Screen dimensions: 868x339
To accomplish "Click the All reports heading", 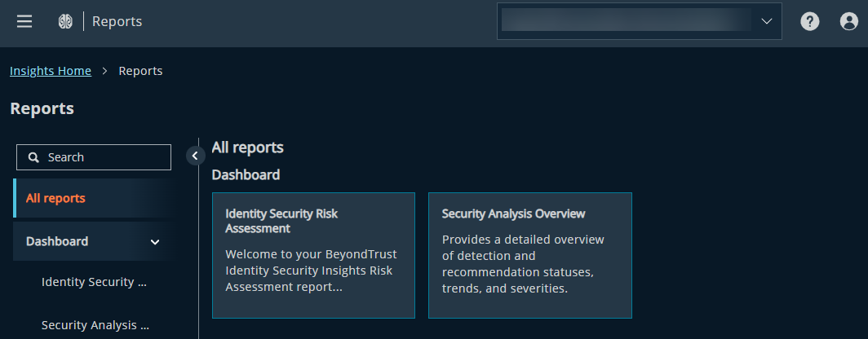I will point(247,147).
